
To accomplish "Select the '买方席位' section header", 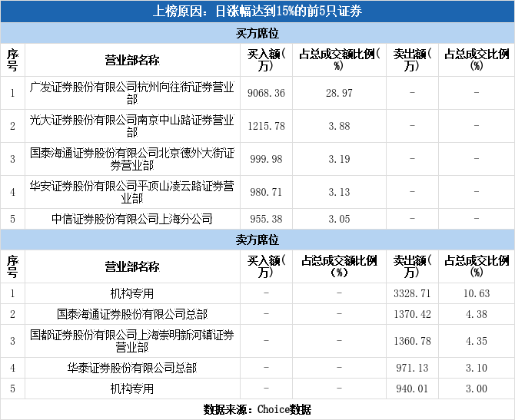I will click(257, 33).
